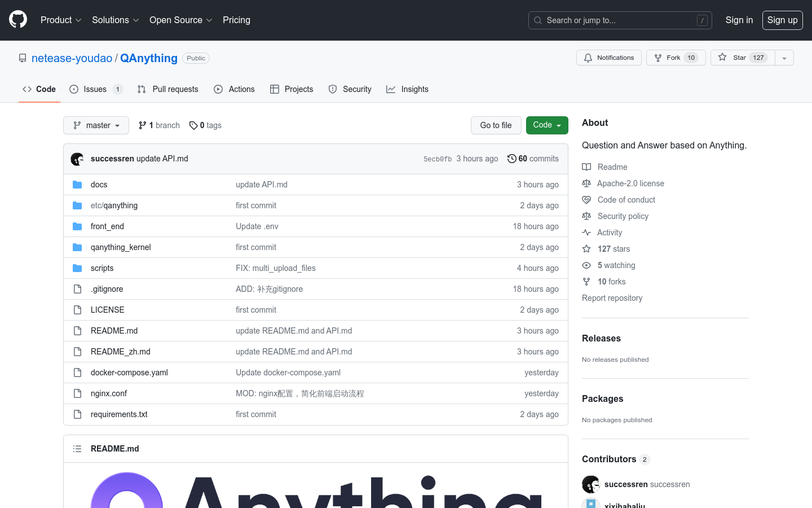This screenshot has height=508, width=812.
Task: Expand the master branch dropdown
Action: point(96,125)
